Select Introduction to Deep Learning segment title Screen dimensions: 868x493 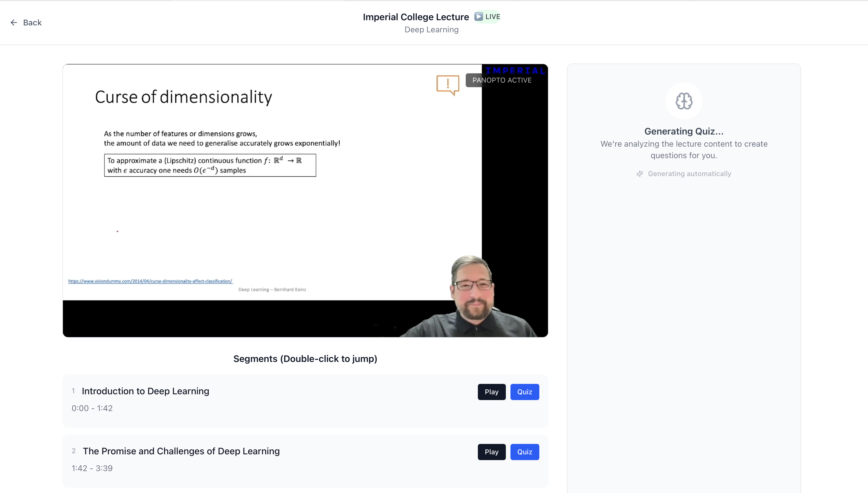(x=145, y=391)
